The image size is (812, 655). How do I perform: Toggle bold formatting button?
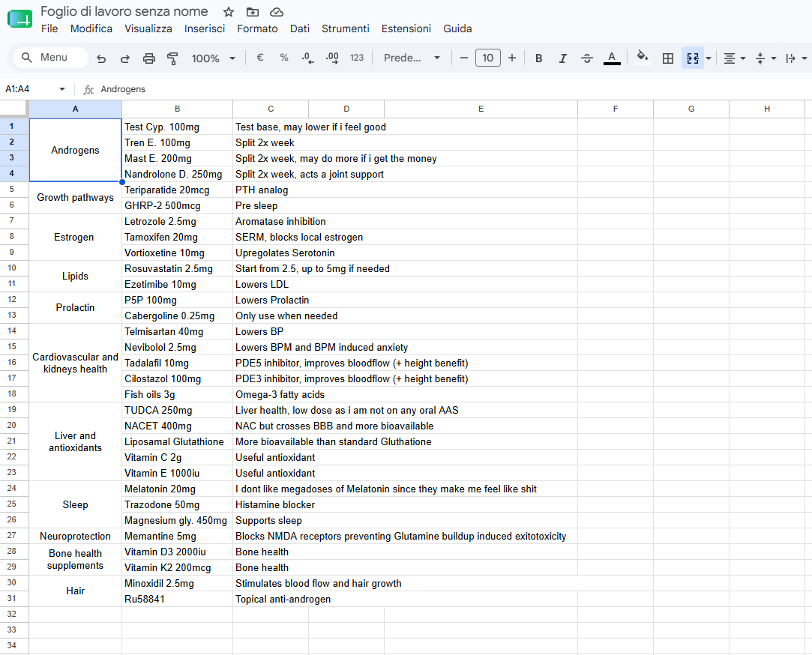[x=538, y=58]
